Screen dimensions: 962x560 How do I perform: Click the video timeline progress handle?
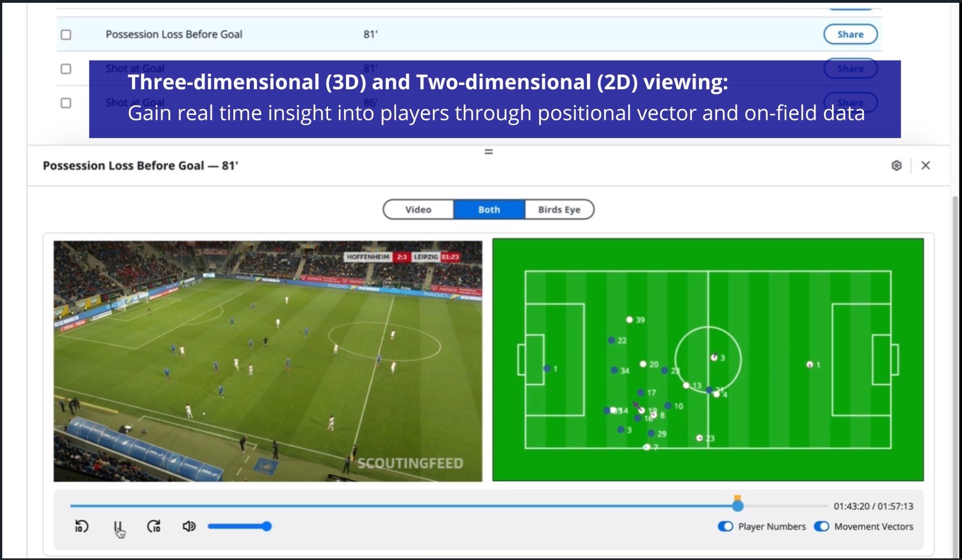point(738,506)
